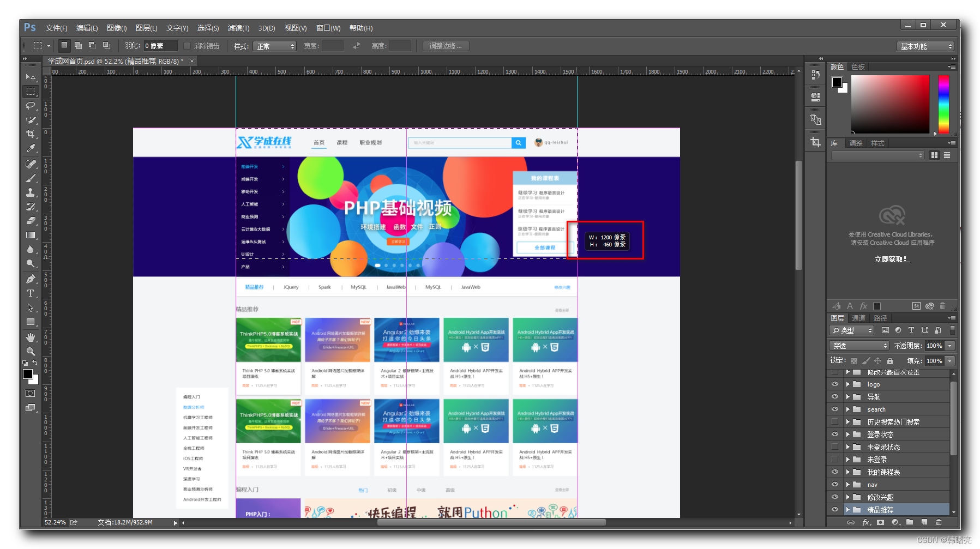Toggle the 消除锯齿 checkbox
Screen dimensions: 980x549
coord(187,46)
